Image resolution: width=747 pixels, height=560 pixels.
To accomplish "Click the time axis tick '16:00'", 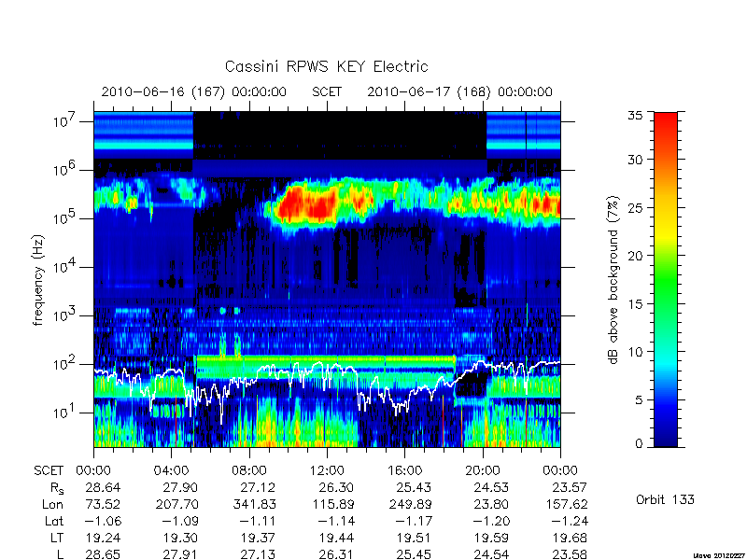I will point(404,470).
